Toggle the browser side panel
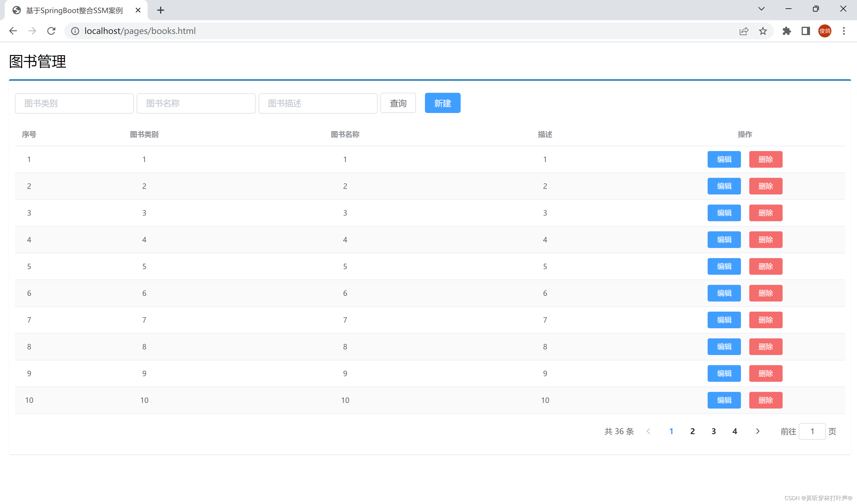This screenshot has height=504, width=857. pyautogui.click(x=806, y=31)
